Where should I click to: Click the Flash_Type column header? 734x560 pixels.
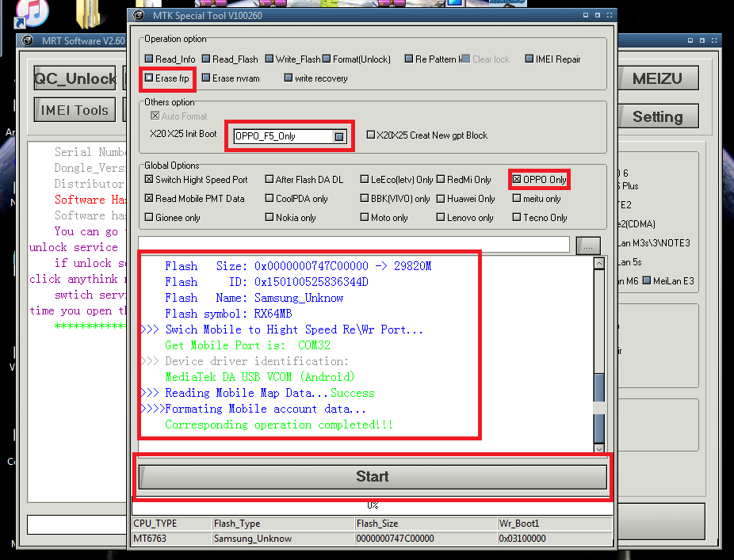coord(284,524)
